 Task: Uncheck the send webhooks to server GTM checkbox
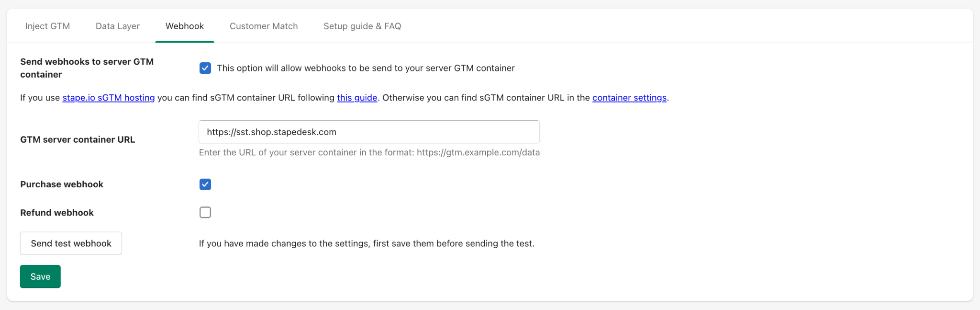(x=205, y=68)
